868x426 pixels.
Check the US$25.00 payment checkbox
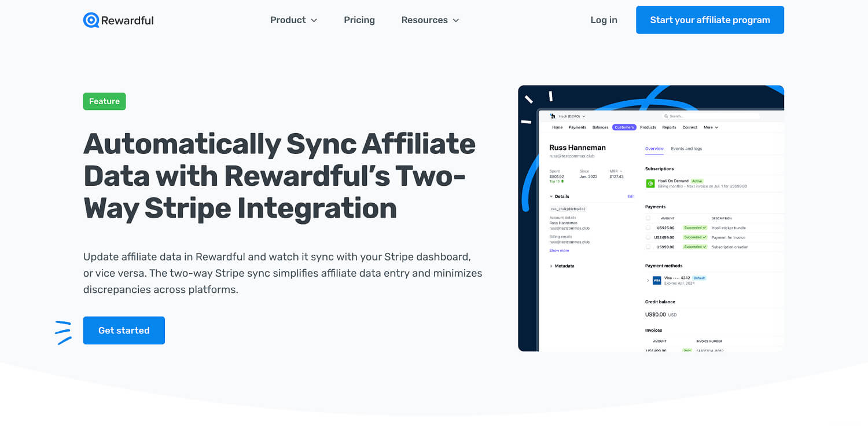coord(648,228)
